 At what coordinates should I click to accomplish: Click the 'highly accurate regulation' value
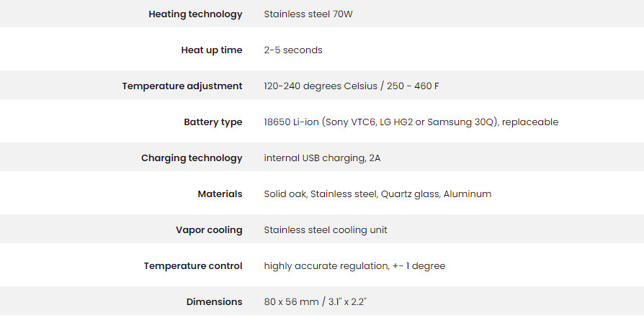coord(326,266)
